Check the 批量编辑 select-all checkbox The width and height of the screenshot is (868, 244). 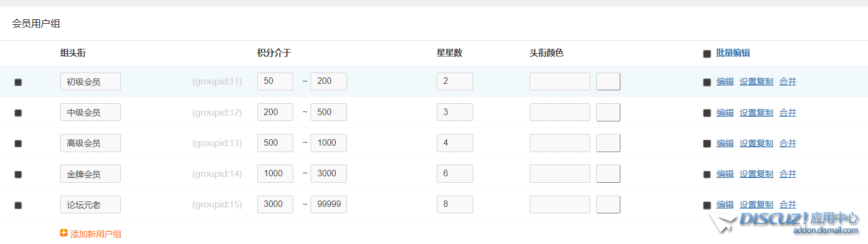pyautogui.click(x=707, y=54)
